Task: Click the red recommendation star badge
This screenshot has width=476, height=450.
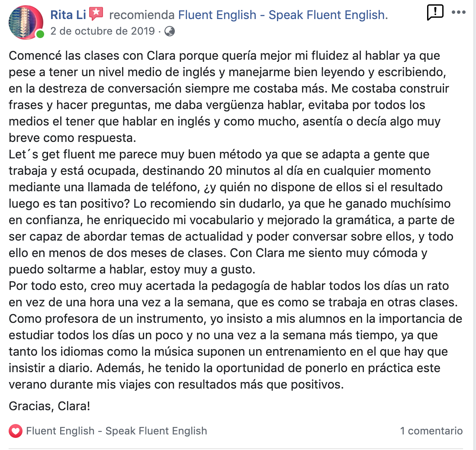Action: [96, 14]
